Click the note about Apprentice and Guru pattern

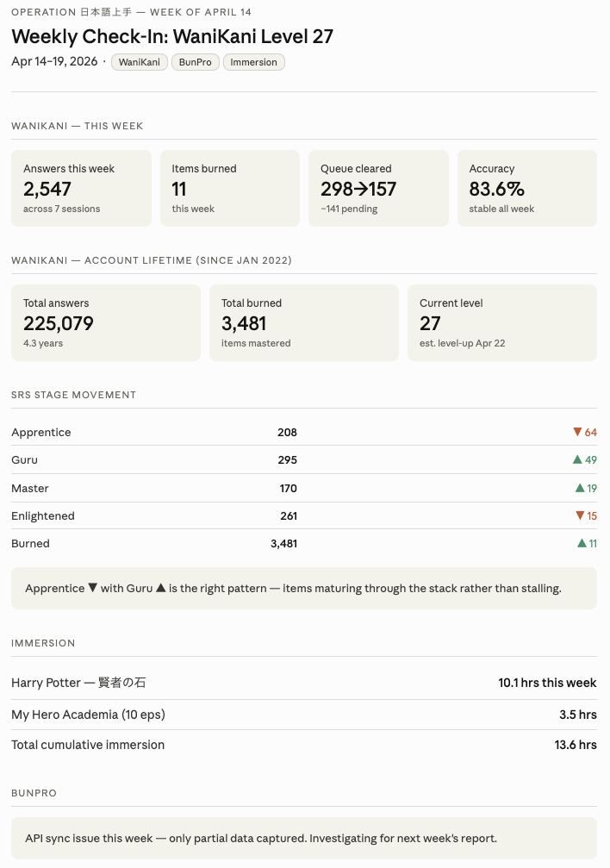click(x=304, y=589)
